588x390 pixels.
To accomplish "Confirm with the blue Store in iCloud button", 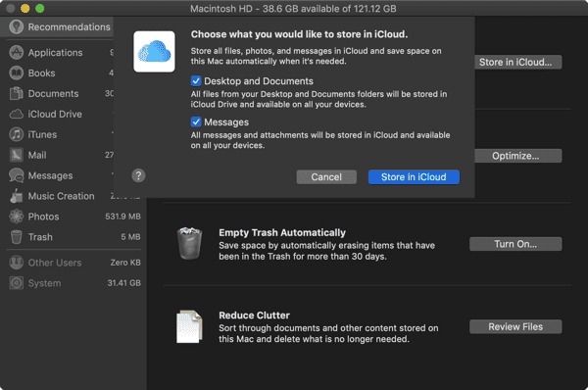I will click(414, 177).
